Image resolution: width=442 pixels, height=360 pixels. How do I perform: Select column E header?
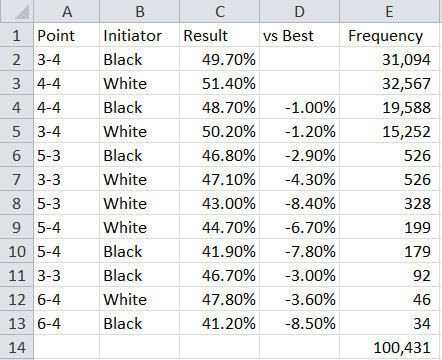pyautogui.click(x=389, y=11)
